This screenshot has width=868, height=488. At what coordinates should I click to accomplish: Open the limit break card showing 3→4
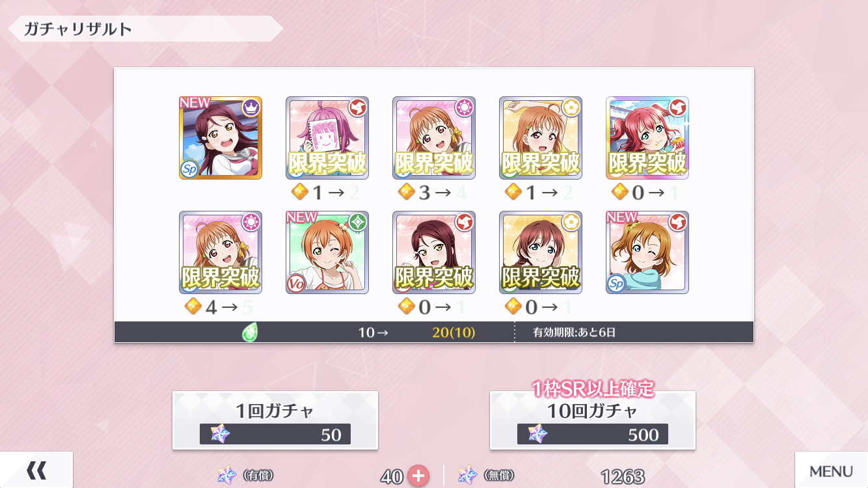click(x=434, y=138)
